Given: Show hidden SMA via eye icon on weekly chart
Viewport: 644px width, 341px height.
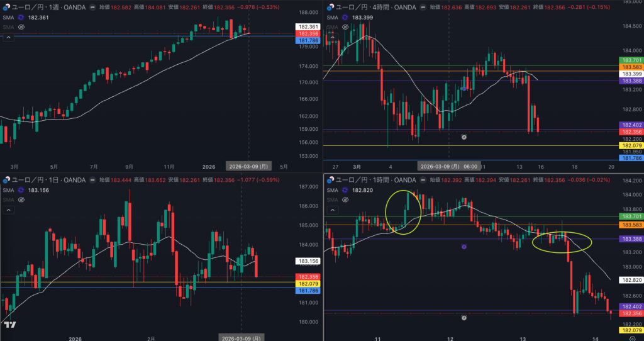Looking at the screenshot, I should 21,28.
